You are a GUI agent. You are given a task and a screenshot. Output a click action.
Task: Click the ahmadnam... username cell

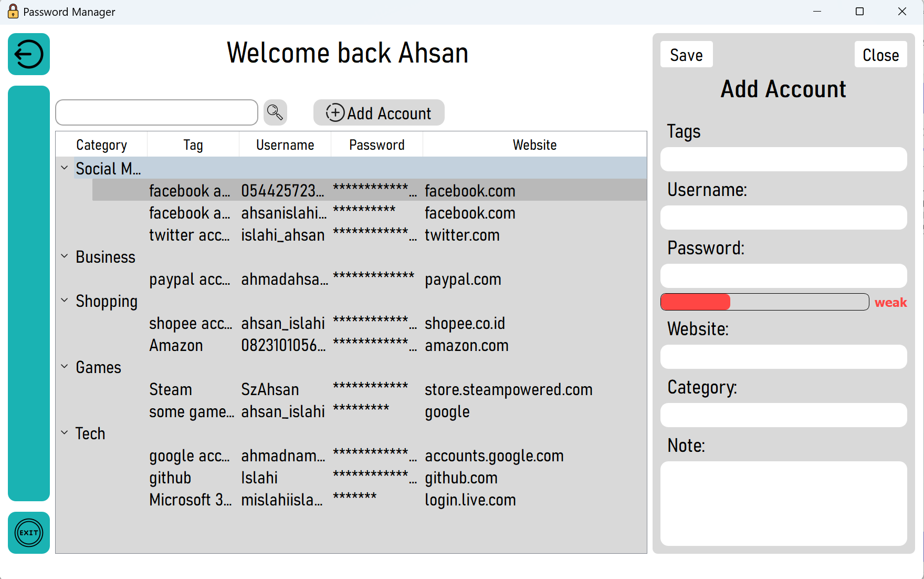[x=283, y=456]
